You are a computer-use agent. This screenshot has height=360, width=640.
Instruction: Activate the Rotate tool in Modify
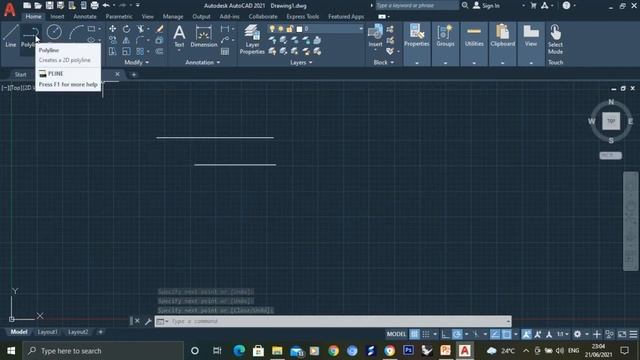coord(127,29)
